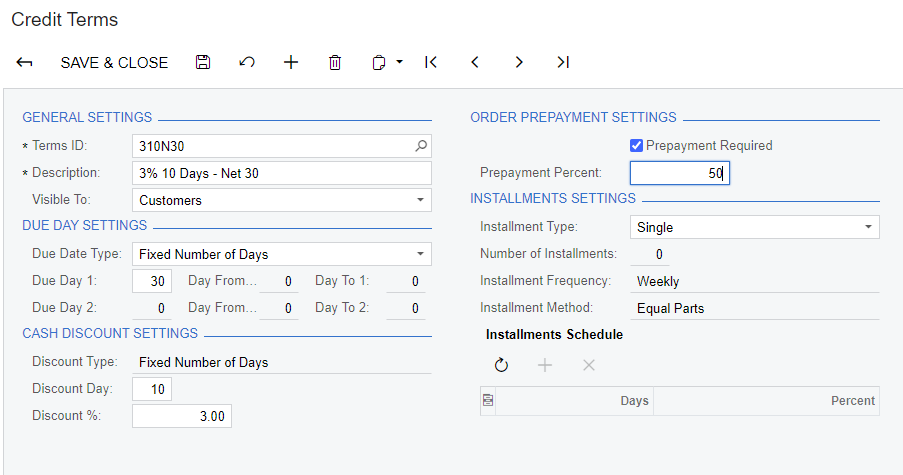
Task: Open the clipboard dropdown arrow
Action: [399, 62]
